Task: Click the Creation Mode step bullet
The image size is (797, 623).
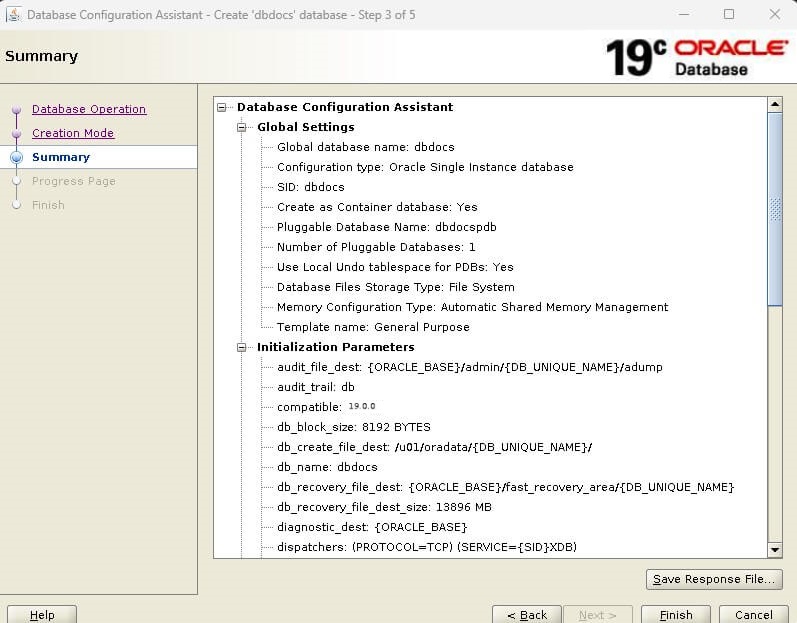Action: click(16, 134)
